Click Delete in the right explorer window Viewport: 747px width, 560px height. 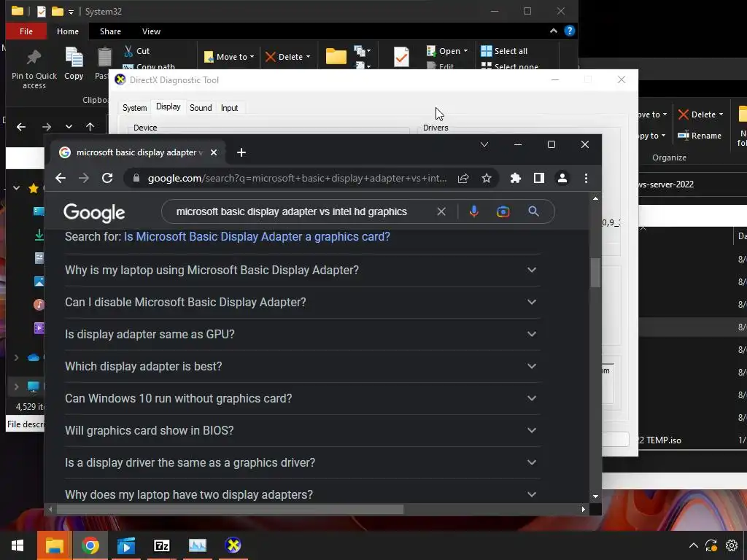point(700,114)
